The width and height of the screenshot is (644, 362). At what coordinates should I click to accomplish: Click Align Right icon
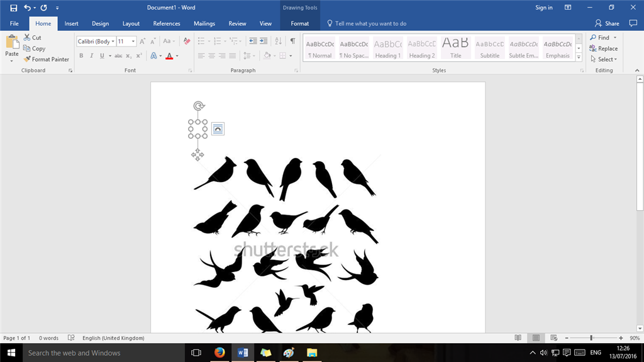click(222, 55)
